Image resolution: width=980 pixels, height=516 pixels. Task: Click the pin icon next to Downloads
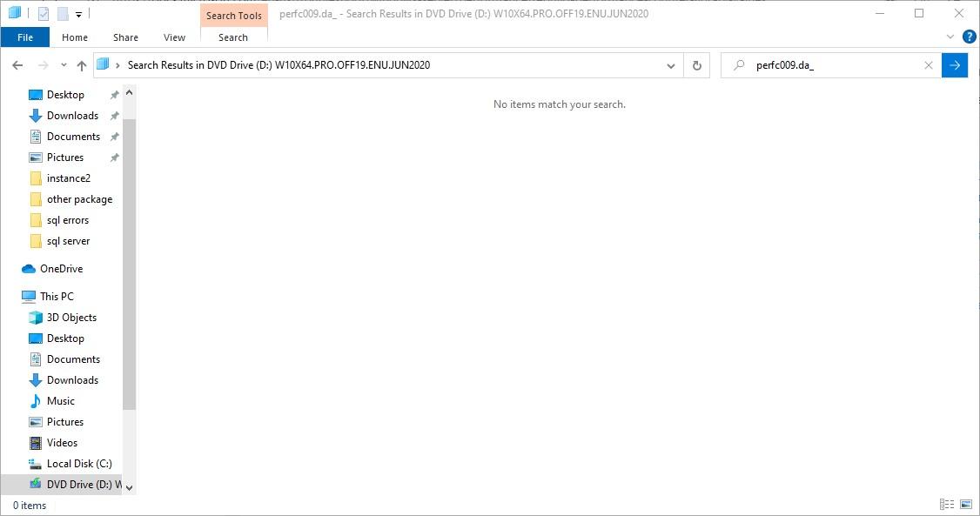coord(114,117)
